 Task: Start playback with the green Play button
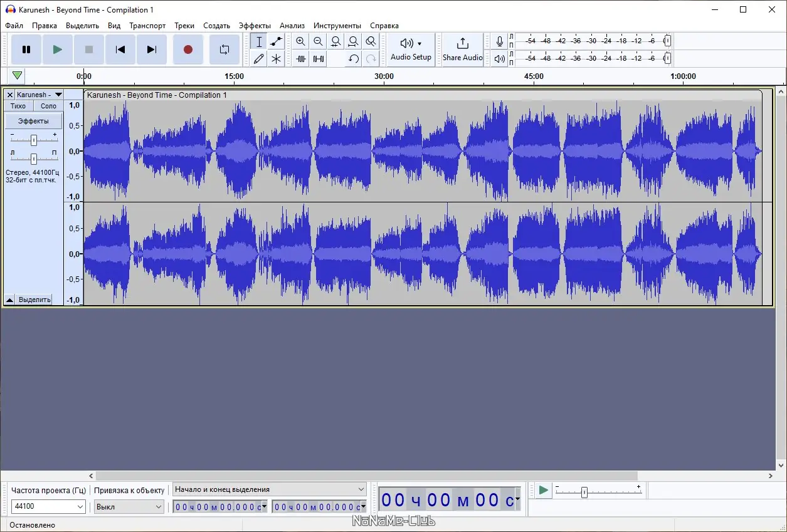(58, 50)
